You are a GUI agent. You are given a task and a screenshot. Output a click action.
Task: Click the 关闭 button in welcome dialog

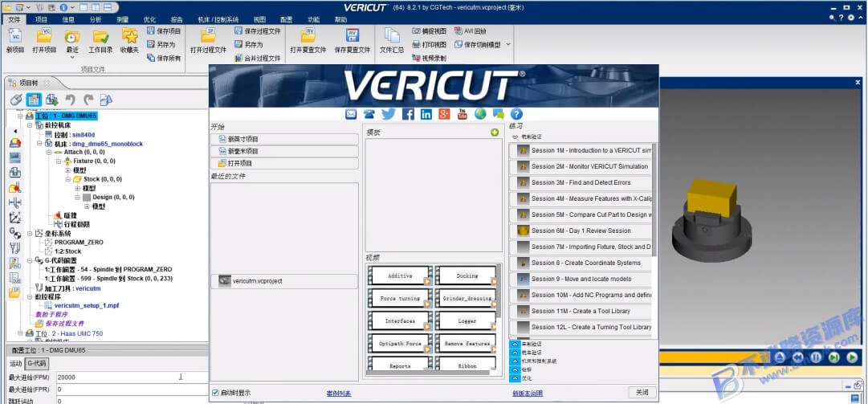[642, 393]
